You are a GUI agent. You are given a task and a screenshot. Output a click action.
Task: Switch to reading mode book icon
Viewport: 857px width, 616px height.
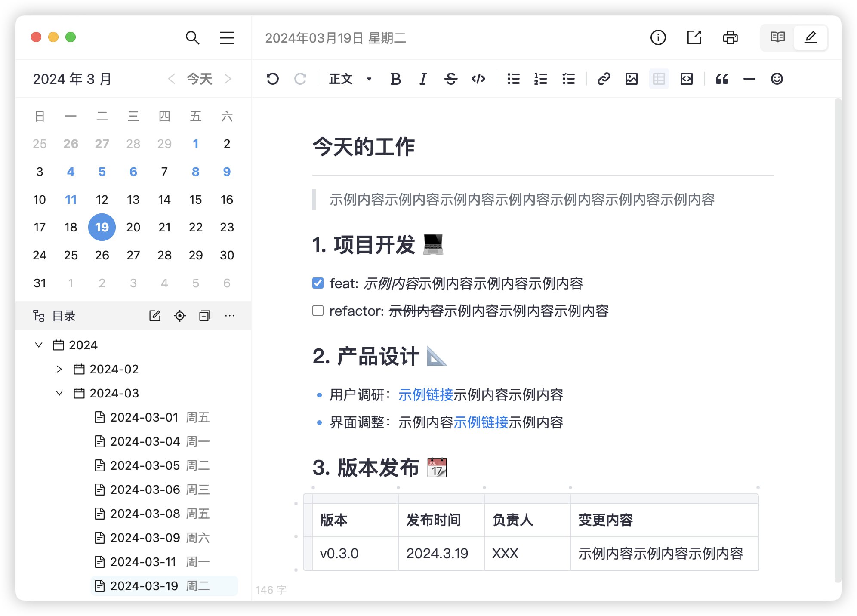tap(777, 37)
